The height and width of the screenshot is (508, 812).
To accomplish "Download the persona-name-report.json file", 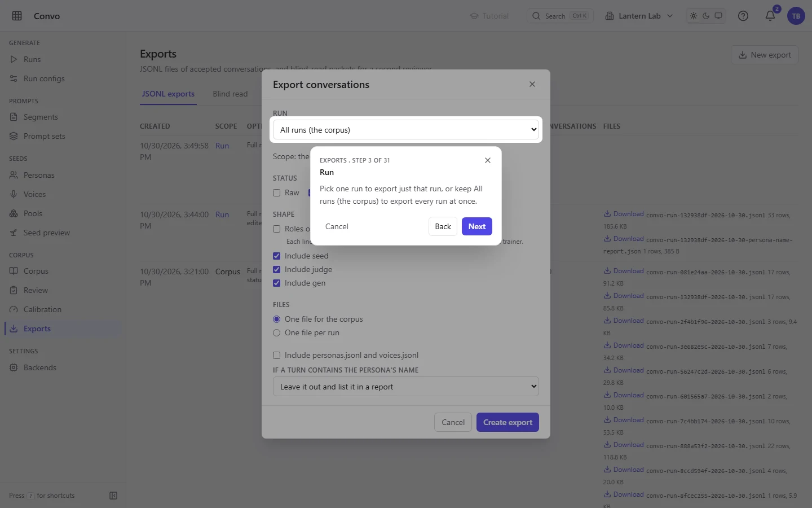I will (624, 239).
